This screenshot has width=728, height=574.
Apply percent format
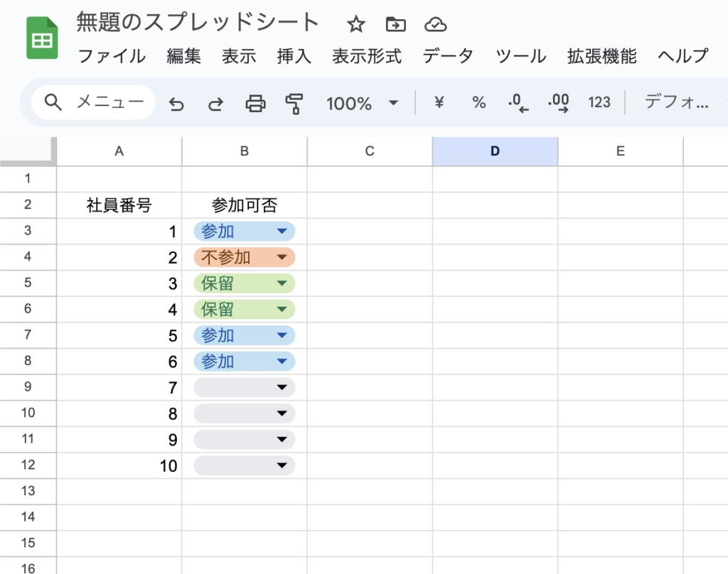(x=478, y=102)
